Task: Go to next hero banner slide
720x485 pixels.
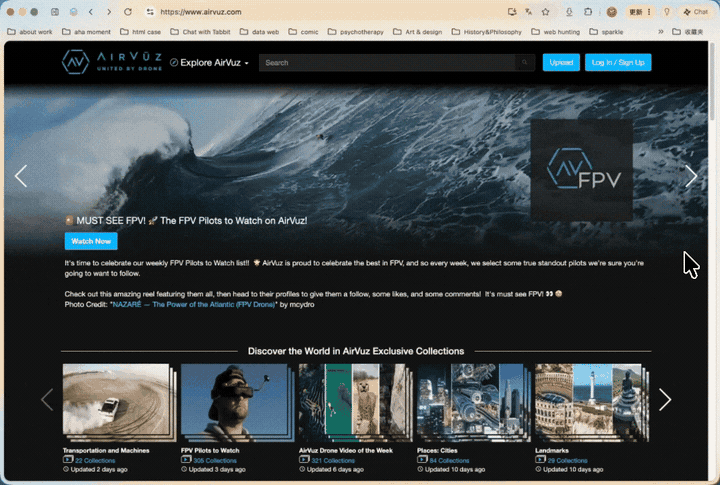Action: [x=691, y=176]
